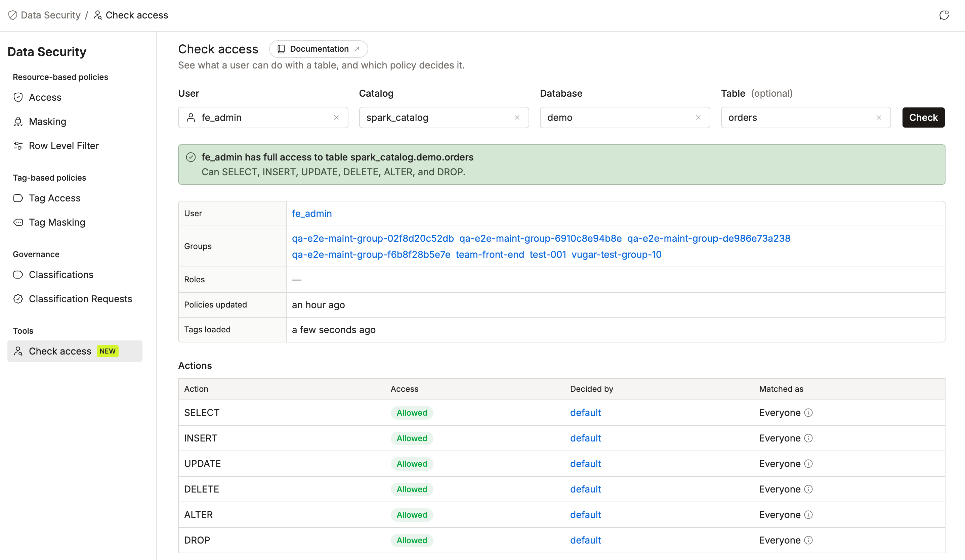Open Tag Masking policies
965x560 pixels.
(x=75, y=222)
